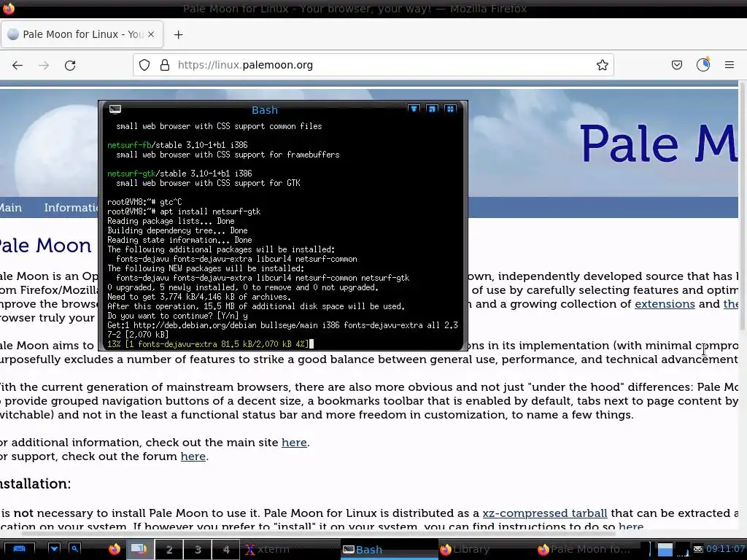Switch to the Bash taskbar entry
The width and height of the screenshot is (747, 560).
tap(389, 550)
